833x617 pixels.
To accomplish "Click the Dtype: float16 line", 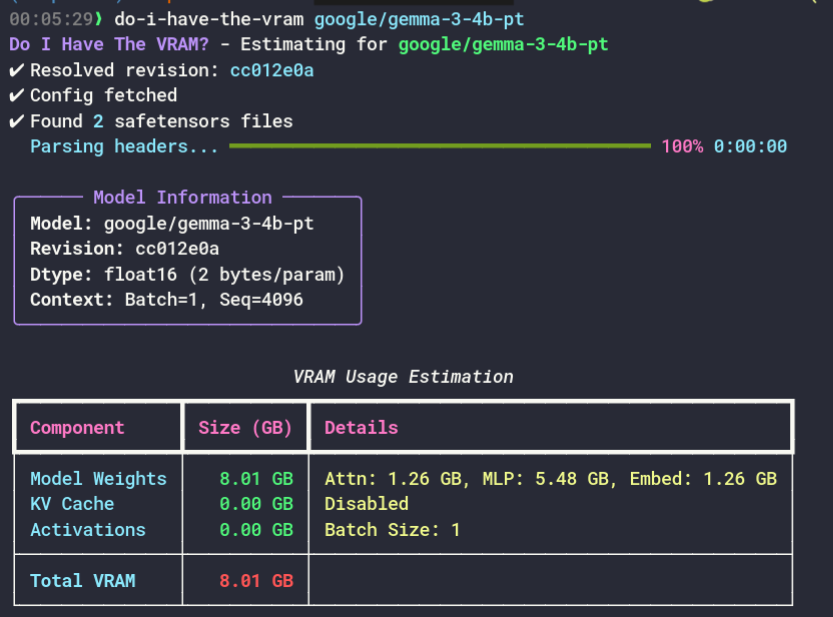I will pos(188,274).
